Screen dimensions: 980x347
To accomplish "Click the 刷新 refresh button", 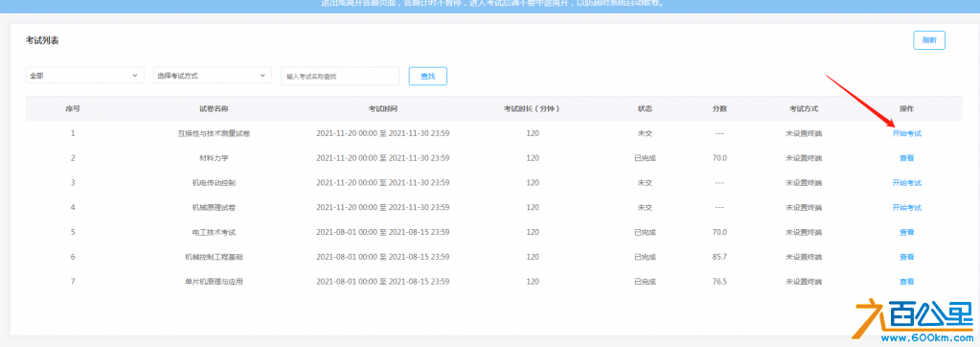I will coord(929,40).
